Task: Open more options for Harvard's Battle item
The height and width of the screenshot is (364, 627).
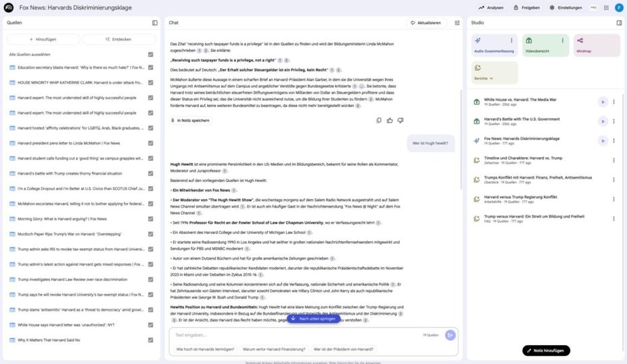Action: click(x=614, y=121)
